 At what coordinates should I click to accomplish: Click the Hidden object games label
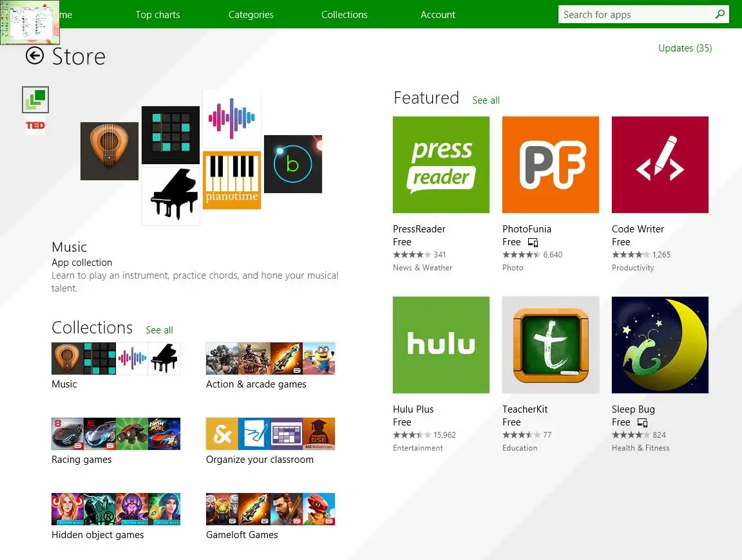point(97,535)
